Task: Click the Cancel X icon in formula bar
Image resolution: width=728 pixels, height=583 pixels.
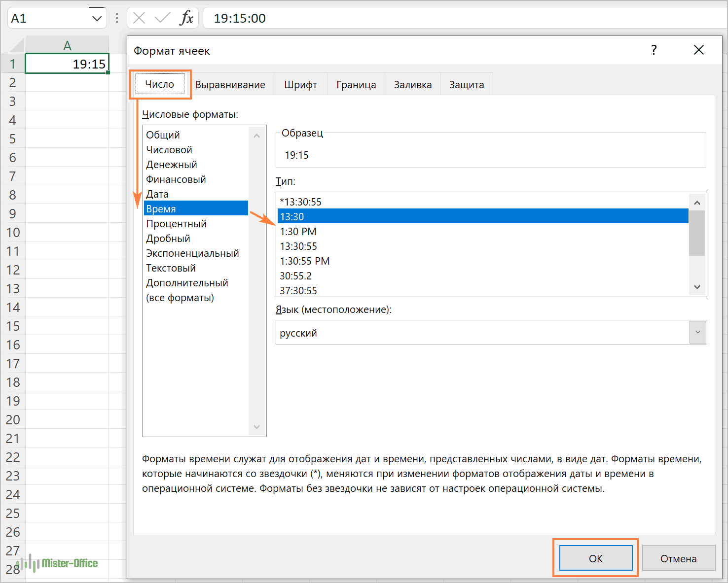Action: click(x=139, y=18)
